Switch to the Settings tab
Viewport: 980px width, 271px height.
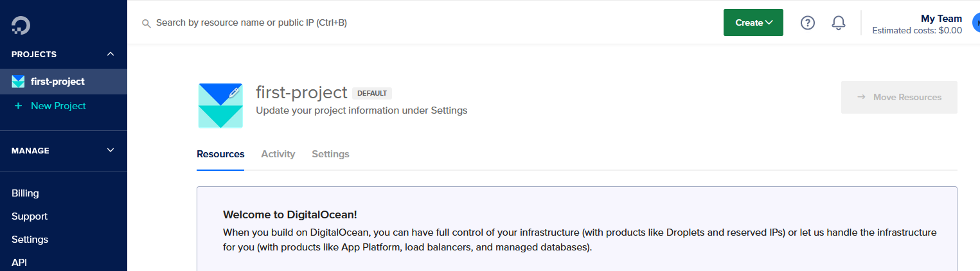331,154
